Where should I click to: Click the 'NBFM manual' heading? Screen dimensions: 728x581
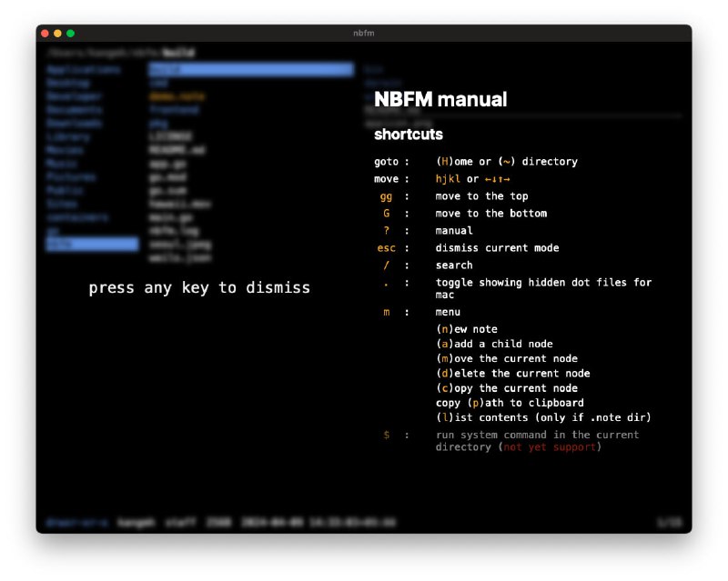tap(440, 100)
